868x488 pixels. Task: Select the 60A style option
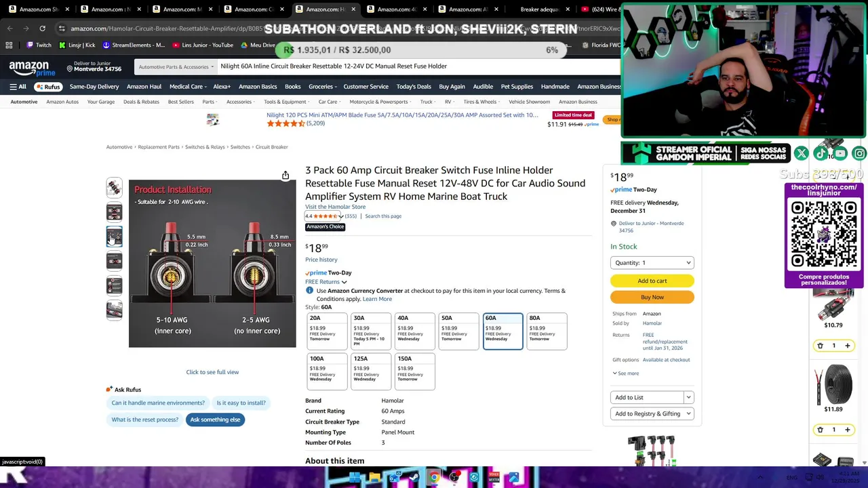click(502, 331)
